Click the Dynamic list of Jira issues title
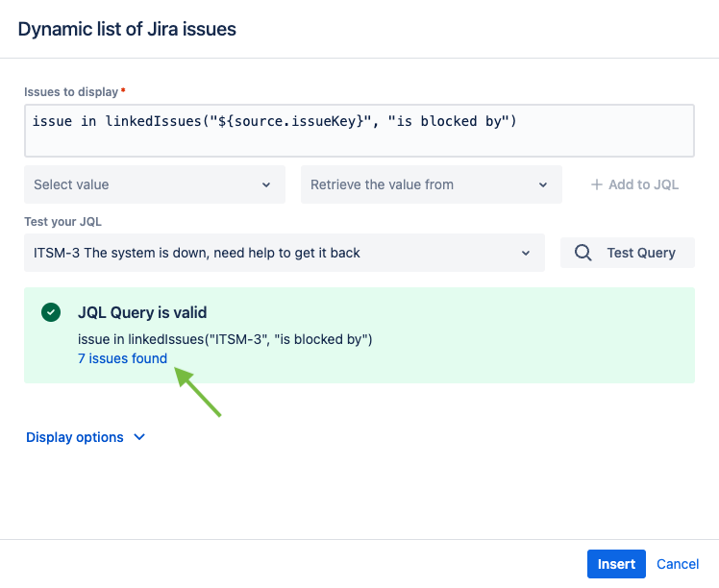Screen dimensions: 719x588 pyautogui.click(x=127, y=29)
